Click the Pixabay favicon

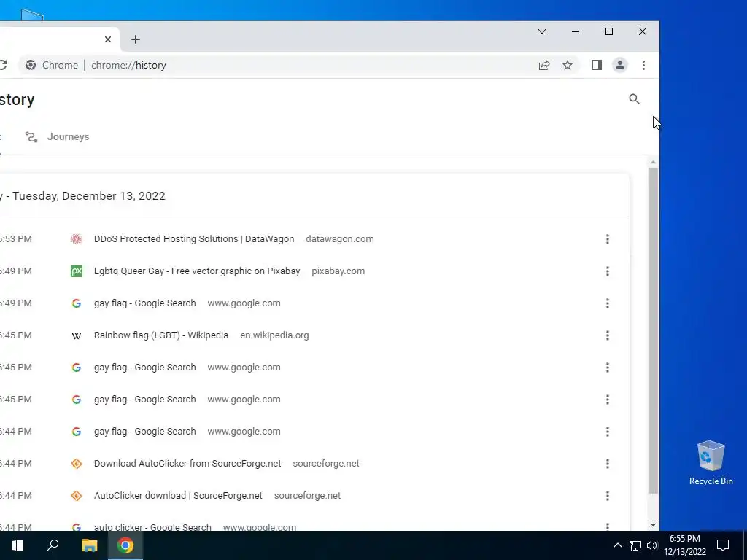(76, 271)
